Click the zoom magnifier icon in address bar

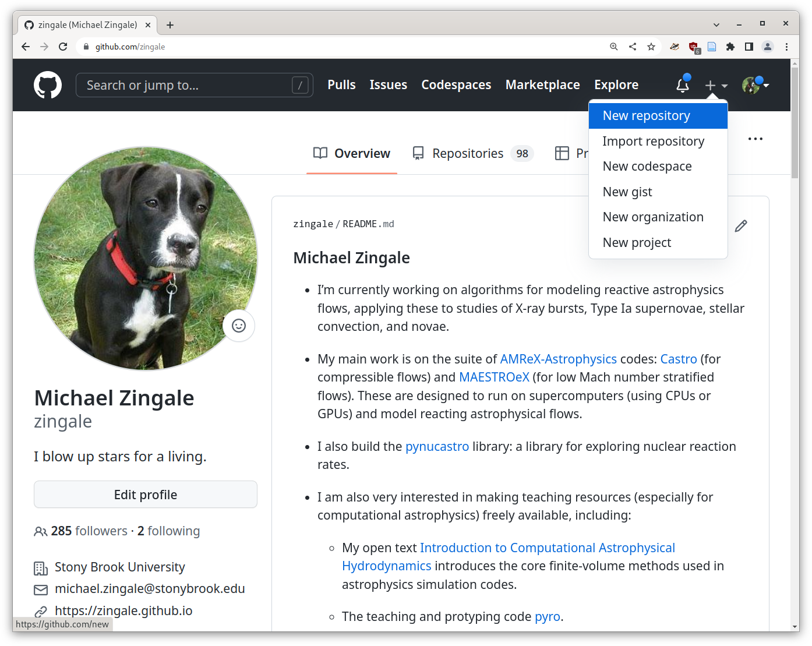tap(614, 47)
